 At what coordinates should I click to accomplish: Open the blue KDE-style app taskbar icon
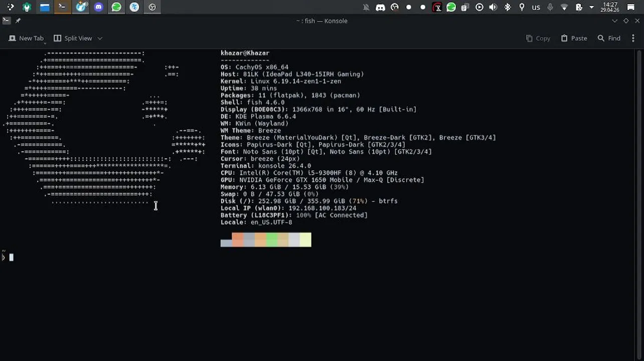[x=134, y=7]
